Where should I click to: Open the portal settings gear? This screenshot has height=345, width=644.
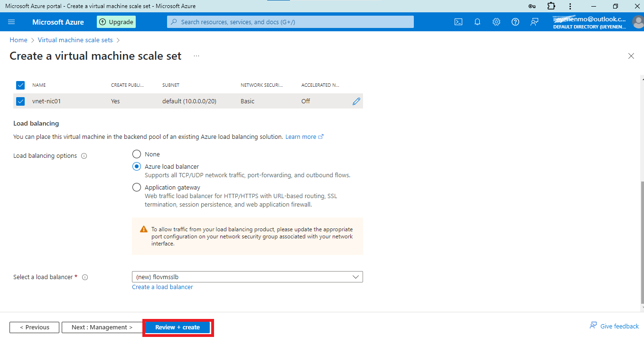pos(496,22)
